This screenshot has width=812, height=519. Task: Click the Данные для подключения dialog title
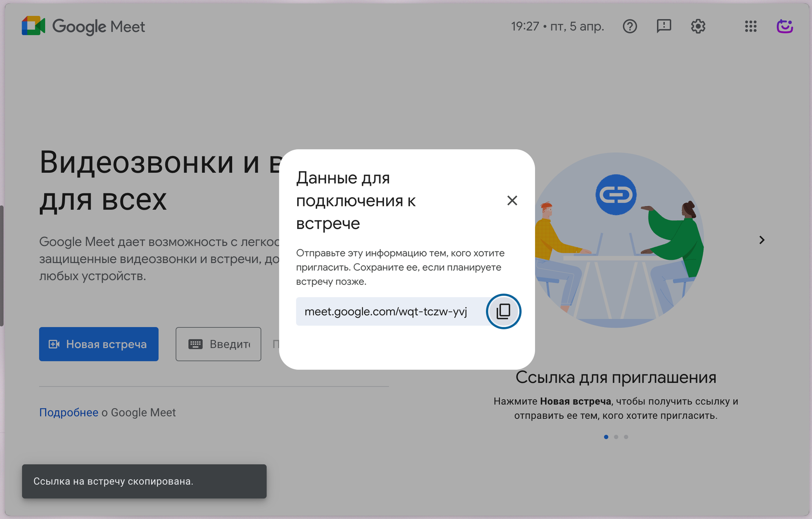click(x=356, y=200)
